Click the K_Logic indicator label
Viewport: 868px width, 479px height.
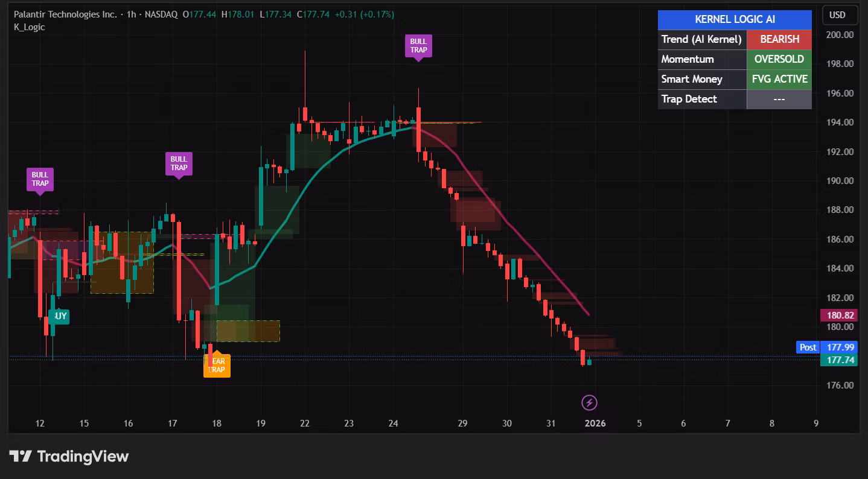29,27
